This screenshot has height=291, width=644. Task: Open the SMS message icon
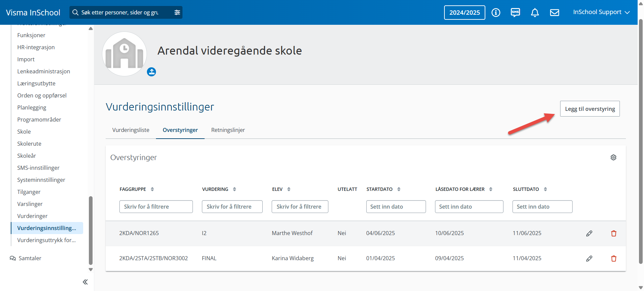515,12
